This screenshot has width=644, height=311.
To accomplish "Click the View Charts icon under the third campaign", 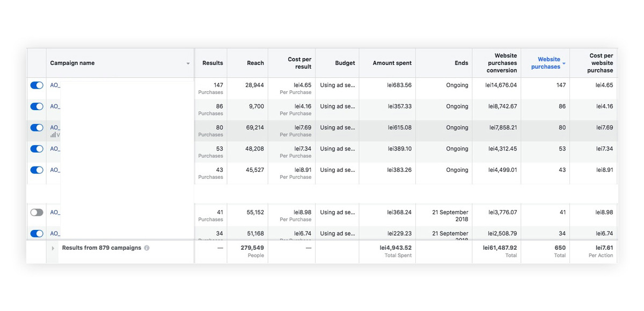I will [x=53, y=135].
